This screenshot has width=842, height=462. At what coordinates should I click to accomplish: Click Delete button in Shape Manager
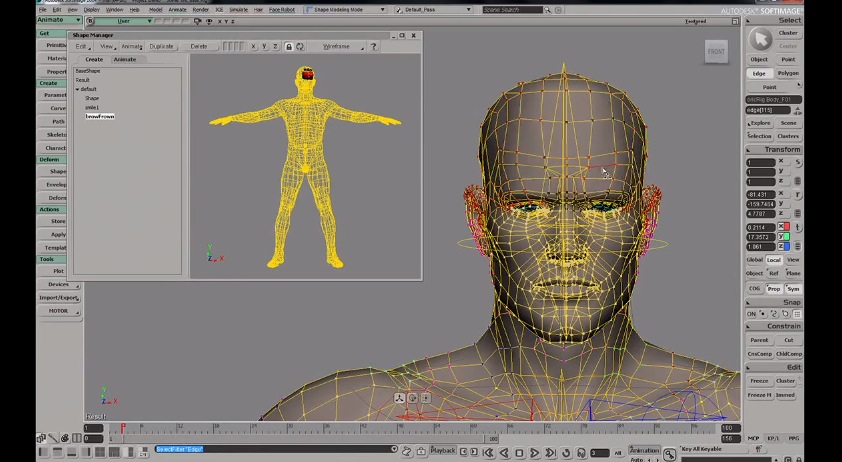pos(199,47)
